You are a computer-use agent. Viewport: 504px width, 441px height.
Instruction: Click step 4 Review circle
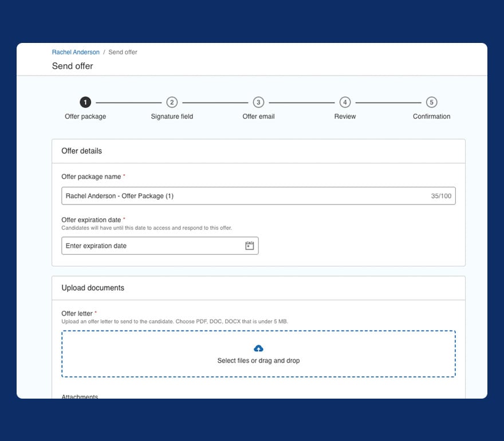pos(345,102)
